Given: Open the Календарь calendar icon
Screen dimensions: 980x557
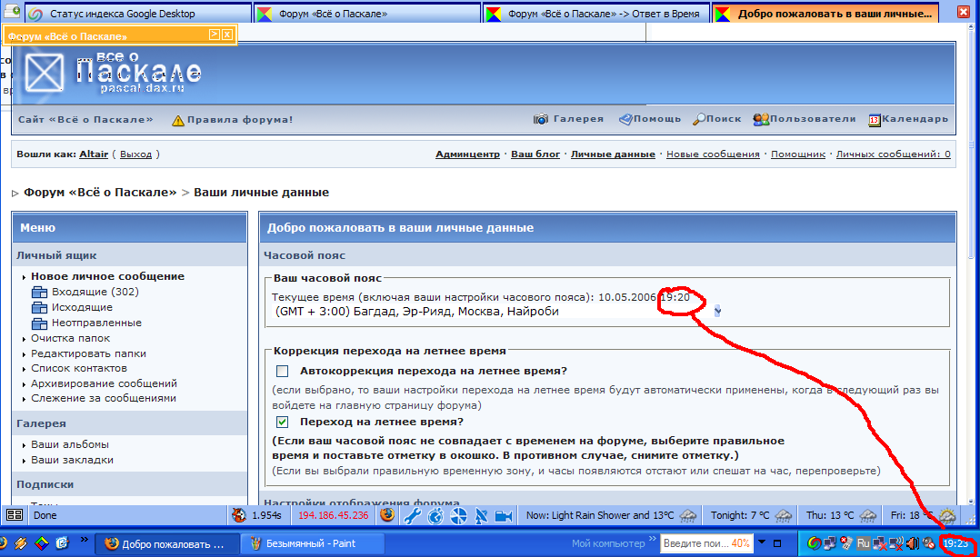Looking at the screenshot, I should pyautogui.click(x=875, y=119).
